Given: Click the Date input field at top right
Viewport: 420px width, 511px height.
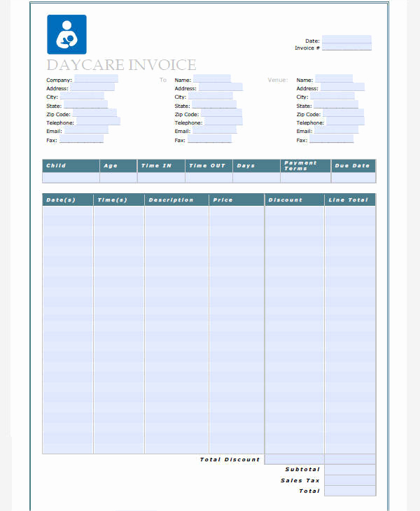Looking at the screenshot, I should [x=346, y=39].
